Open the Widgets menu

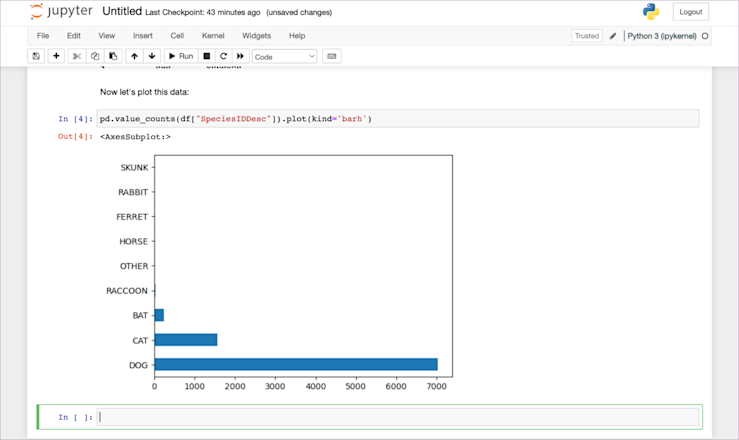click(256, 36)
